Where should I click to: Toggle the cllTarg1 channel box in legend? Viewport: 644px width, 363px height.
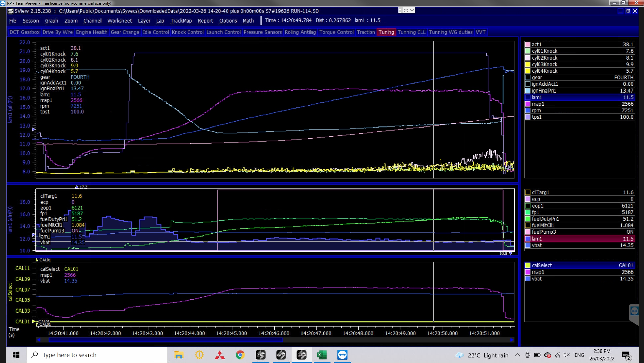pyautogui.click(x=528, y=192)
